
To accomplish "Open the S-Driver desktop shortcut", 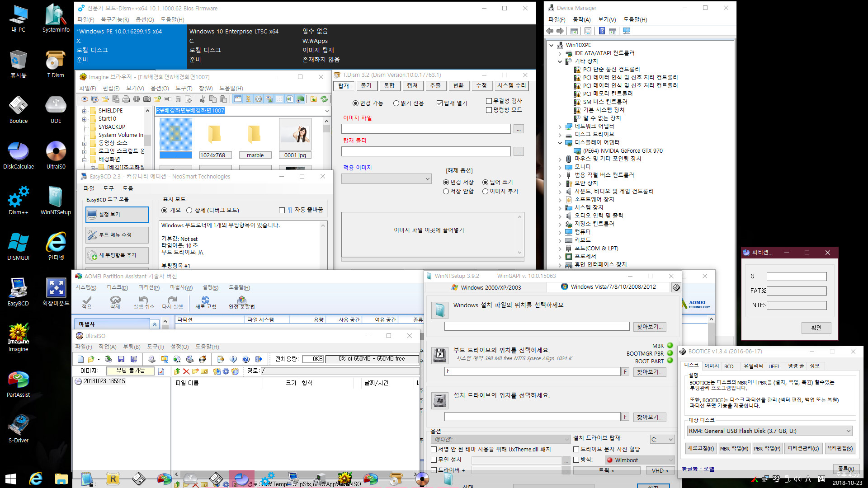I will point(18,428).
